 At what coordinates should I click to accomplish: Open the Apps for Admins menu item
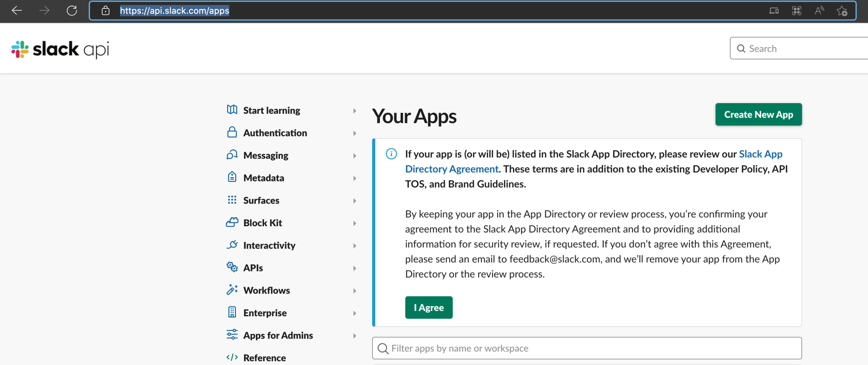pos(278,335)
